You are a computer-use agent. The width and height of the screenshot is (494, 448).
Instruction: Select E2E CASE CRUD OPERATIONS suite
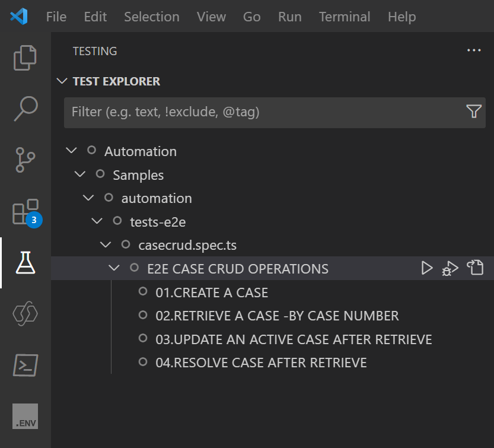tap(238, 269)
